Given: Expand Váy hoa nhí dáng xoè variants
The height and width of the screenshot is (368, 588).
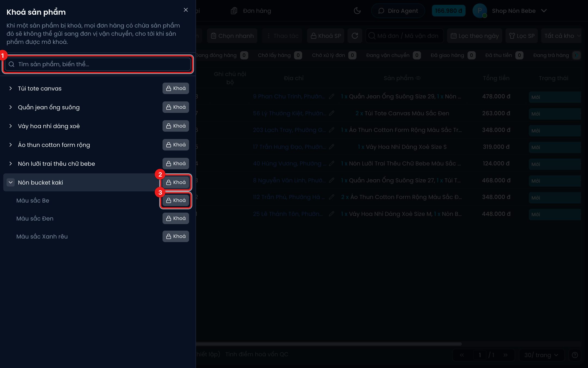Looking at the screenshot, I should [10, 126].
